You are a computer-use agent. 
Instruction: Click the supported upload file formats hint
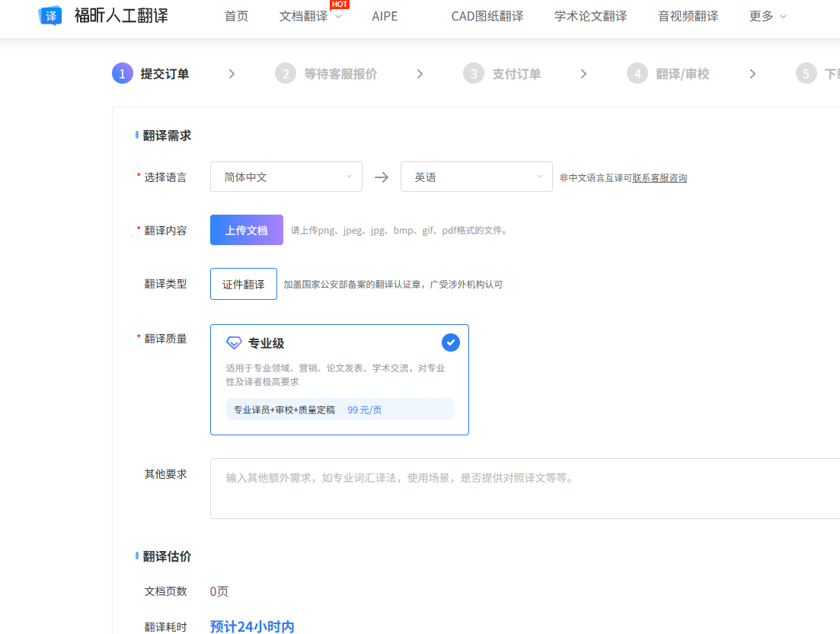(400, 231)
